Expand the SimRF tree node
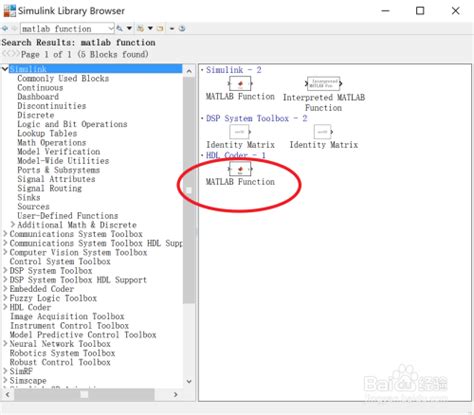The height and width of the screenshot is (415, 474). tap(5, 371)
